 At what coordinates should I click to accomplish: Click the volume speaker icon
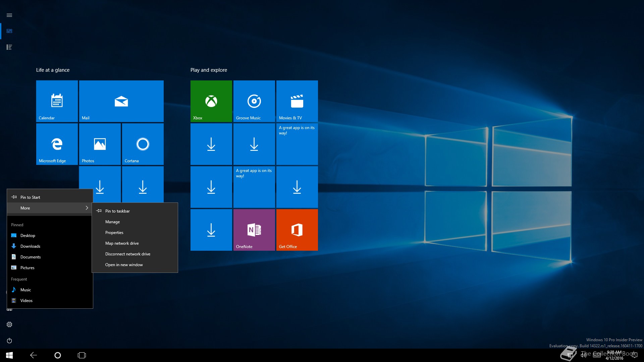[x=584, y=355]
